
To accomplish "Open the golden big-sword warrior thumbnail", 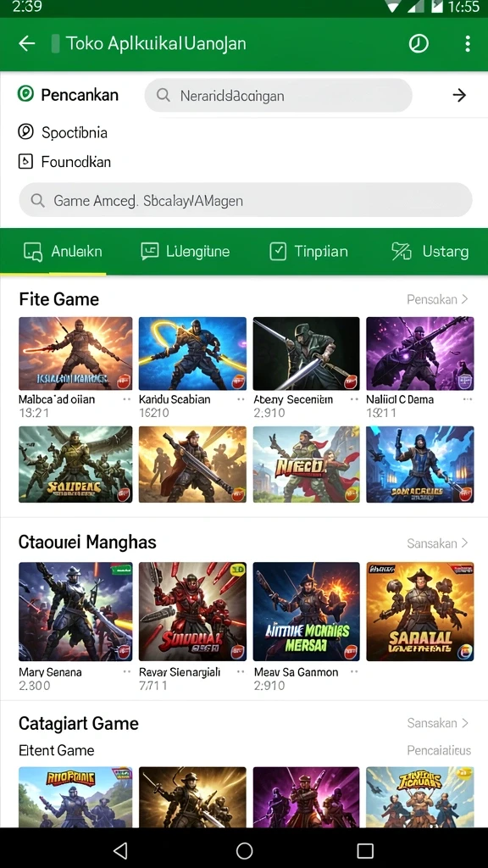I will click(192, 465).
